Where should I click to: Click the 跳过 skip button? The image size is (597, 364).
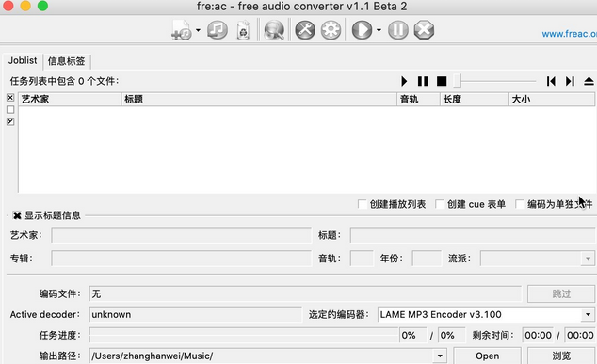point(561,294)
